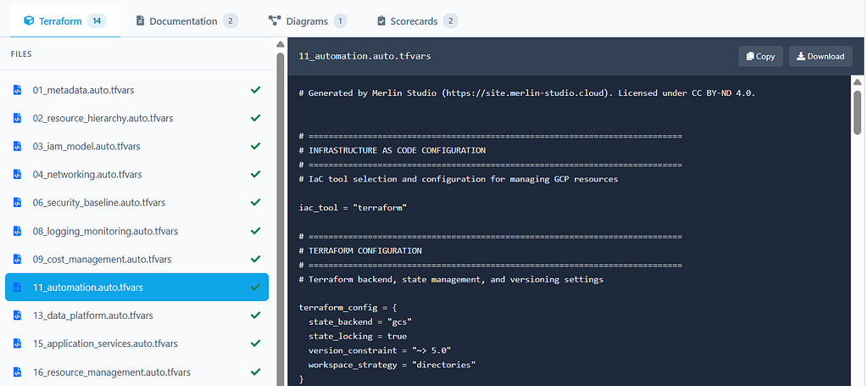
Task: Click green checkmark for 11_automation.auto.tfvars
Action: point(255,287)
